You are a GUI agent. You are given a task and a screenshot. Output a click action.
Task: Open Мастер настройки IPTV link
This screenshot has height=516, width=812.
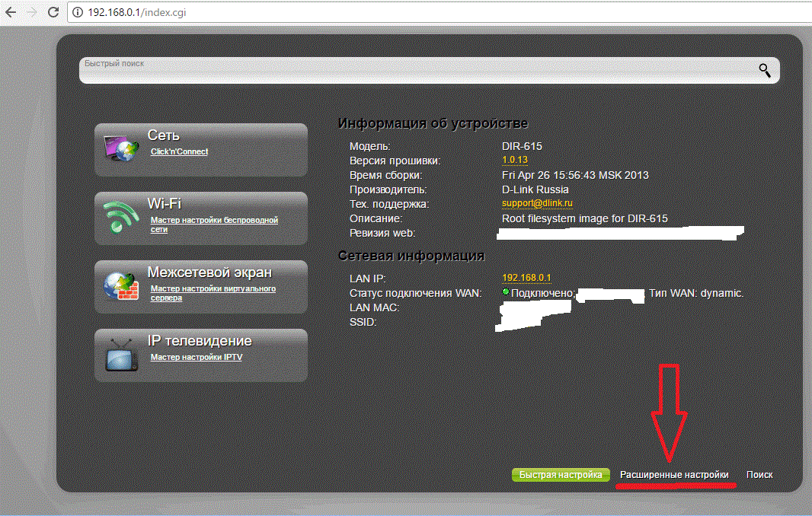coord(197,357)
